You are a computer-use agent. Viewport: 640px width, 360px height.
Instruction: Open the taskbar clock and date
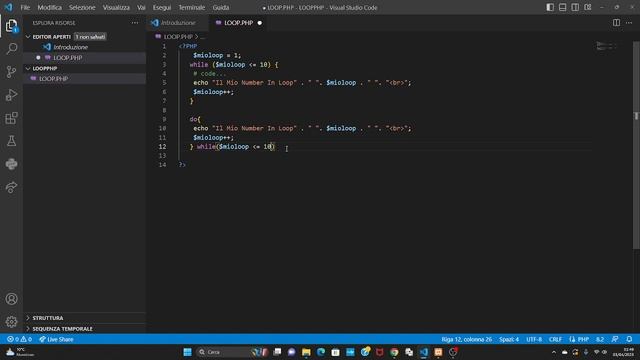623,352
